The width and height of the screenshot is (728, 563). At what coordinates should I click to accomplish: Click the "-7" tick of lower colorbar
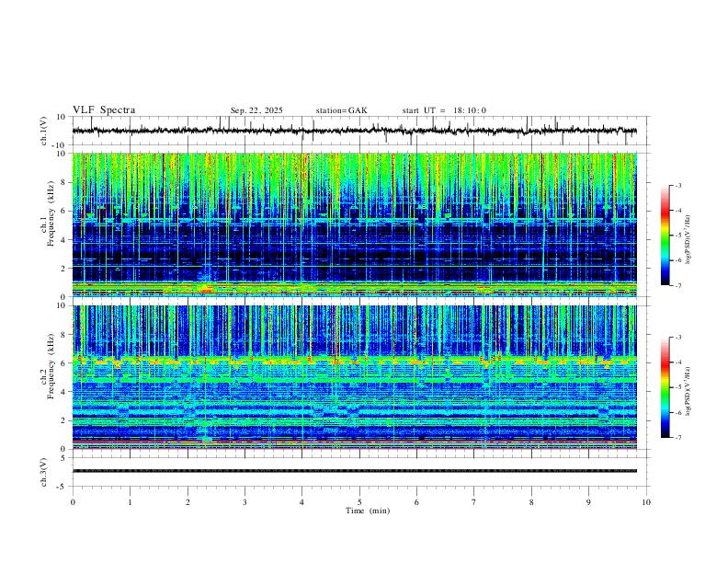677,438
